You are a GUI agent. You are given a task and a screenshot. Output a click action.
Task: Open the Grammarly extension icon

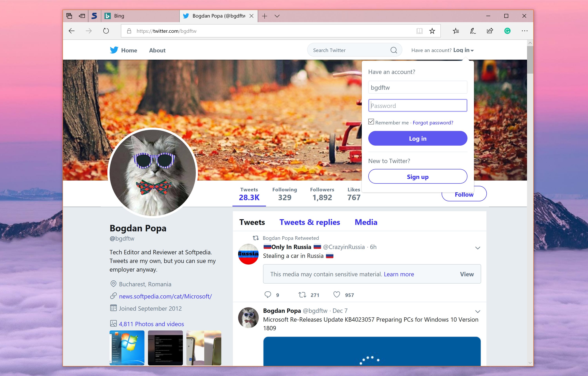pyautogui.click(x=507, y=31)
